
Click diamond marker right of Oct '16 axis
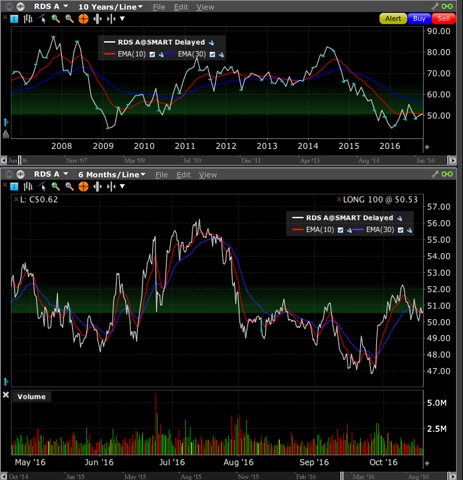point(427,463)
